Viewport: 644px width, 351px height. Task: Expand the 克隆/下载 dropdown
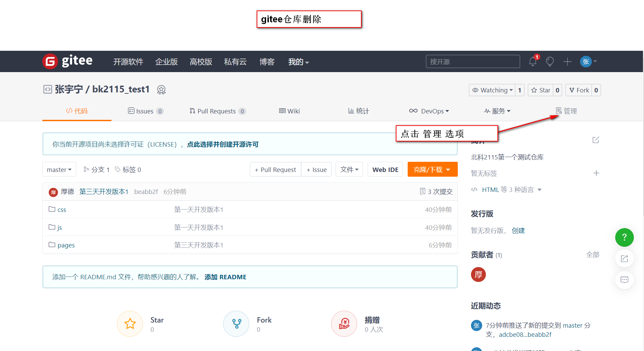point(432,169)
